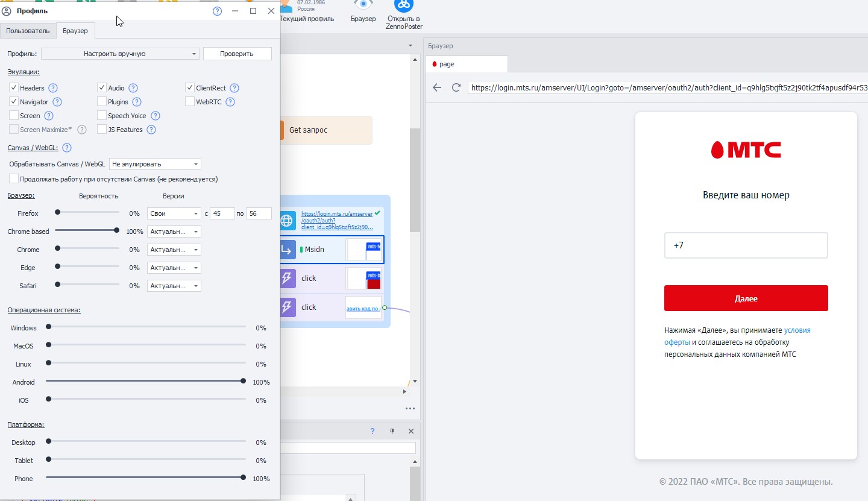This screenshot has width=868, height=501.
Task: Open help in the bottom panel header
Action: pos(373,431)
